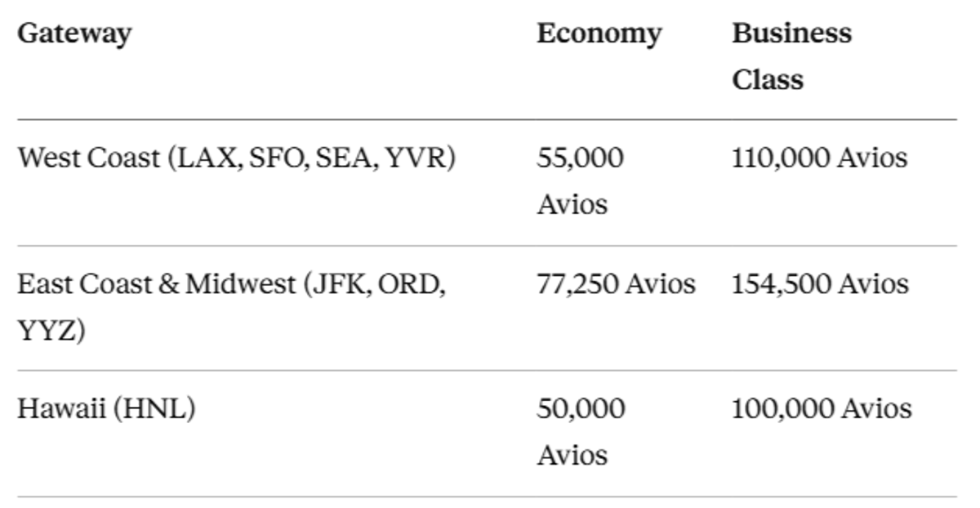Screen dimensions: 980x508
Task: Select the 110,000 Avios business cell
Action: point(819,157)
